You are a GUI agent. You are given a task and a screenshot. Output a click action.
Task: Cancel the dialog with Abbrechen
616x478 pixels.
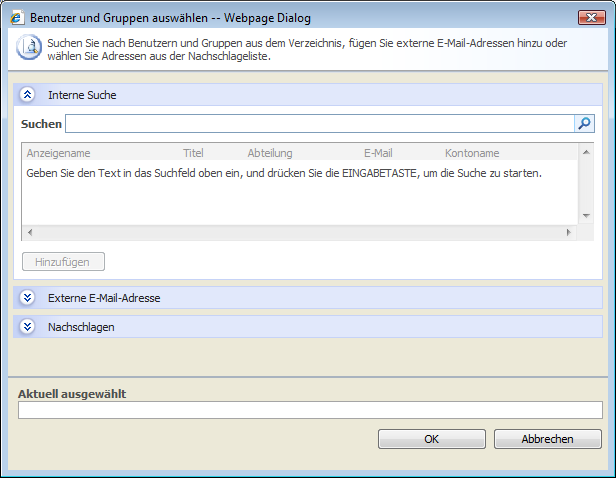coord(547,439)
